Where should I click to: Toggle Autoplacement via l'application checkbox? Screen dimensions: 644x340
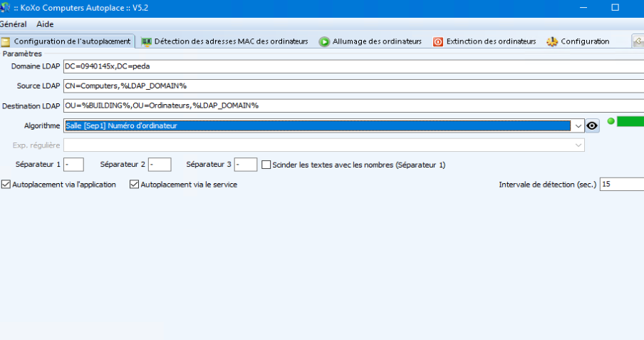6,184
